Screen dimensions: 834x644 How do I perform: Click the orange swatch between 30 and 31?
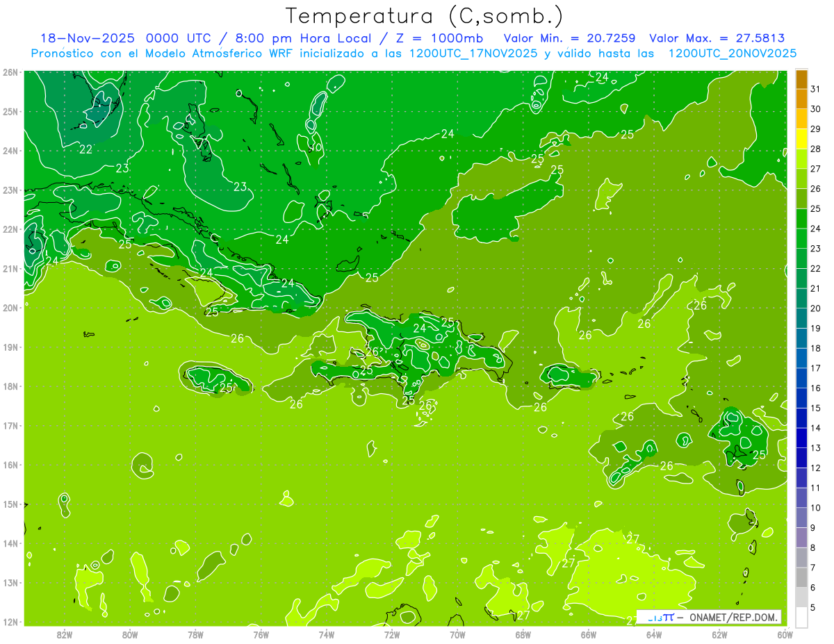coord(802,99)
